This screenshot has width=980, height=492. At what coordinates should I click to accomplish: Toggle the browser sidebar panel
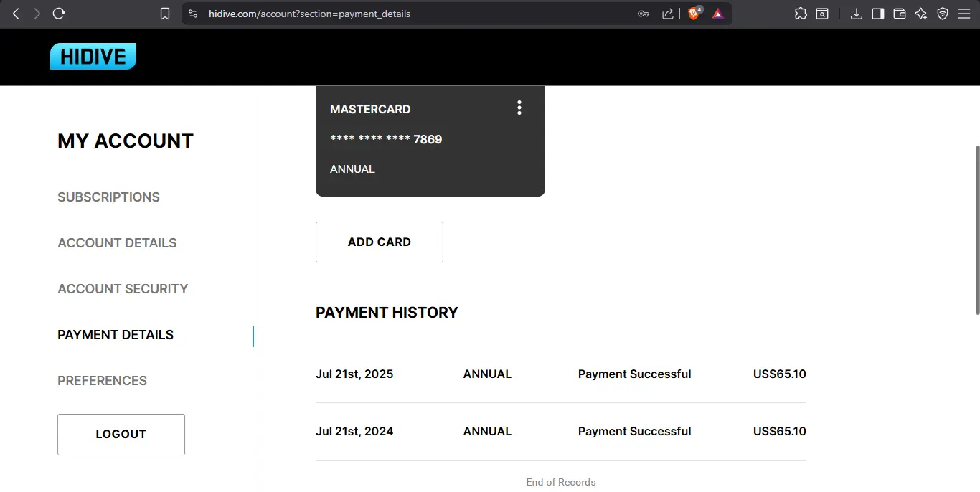point(878,14)
